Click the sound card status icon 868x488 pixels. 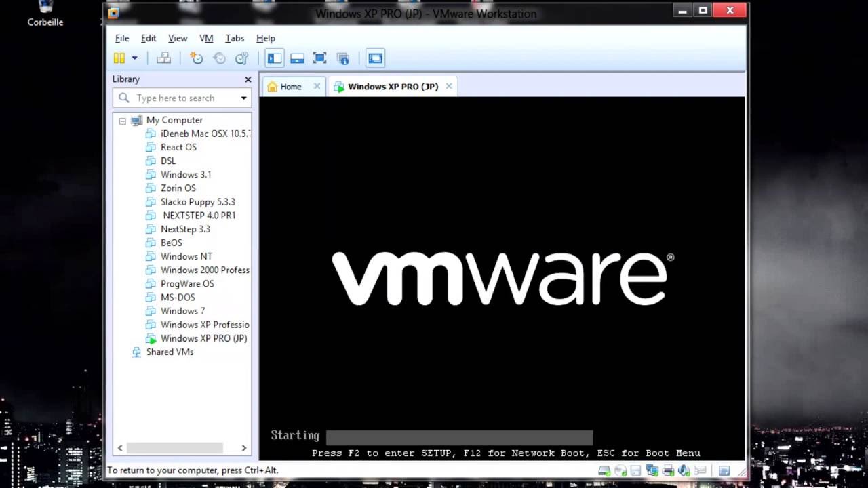click(x=684, y=470)
